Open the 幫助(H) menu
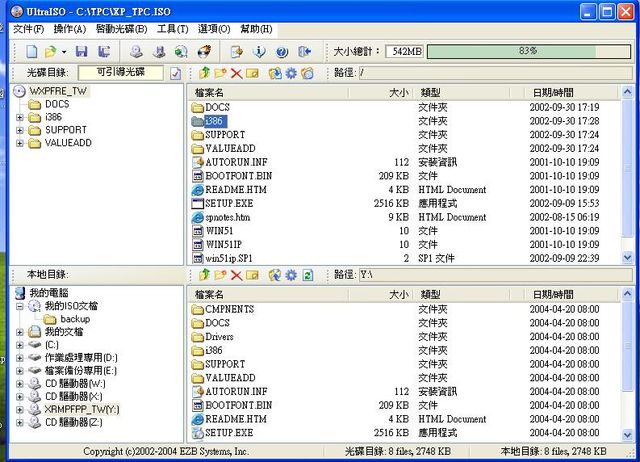Image resolution: width=640 pixels, height=462 pixels. click(x=256, y=29)
